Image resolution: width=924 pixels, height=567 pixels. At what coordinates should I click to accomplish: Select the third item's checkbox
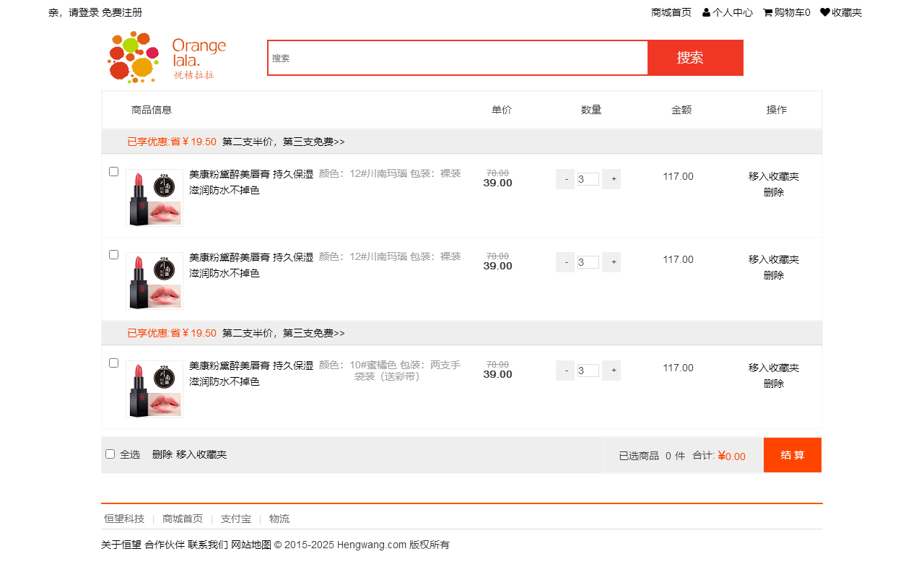(x=113, y=363)
